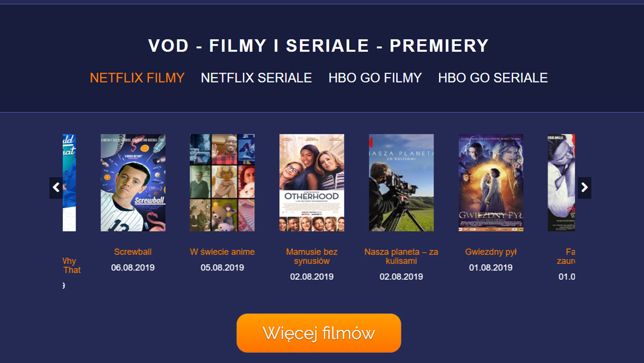Open the partially visible poster on the left
This screenshot has height=363, width=644.
tap(69, 183)
